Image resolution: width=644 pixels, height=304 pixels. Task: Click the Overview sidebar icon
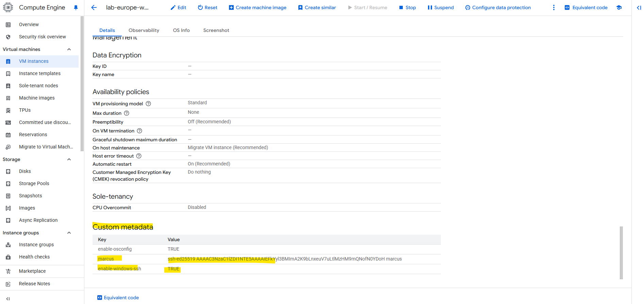click(8, 25)
